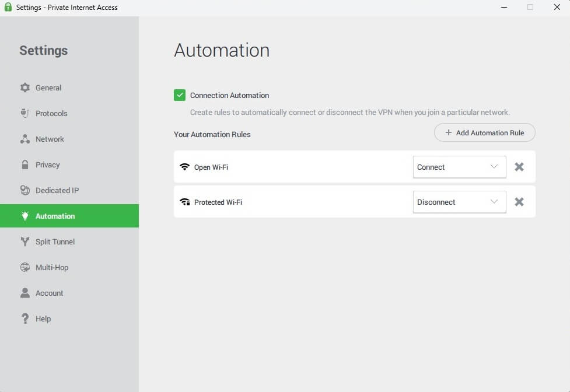Switch to the Automation section
Screen dimensions: 570x392
(x=54, y=216)
